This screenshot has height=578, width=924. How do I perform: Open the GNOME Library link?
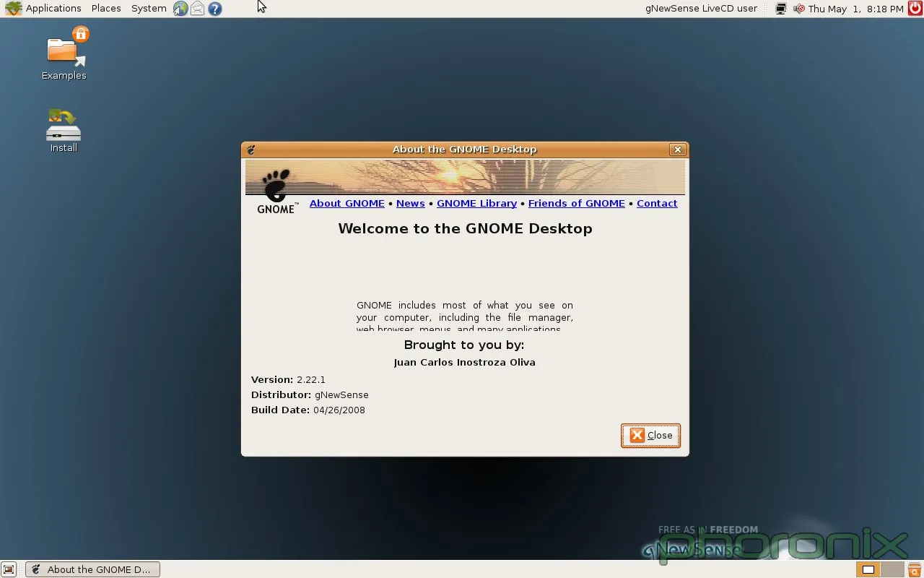[477, 204]
